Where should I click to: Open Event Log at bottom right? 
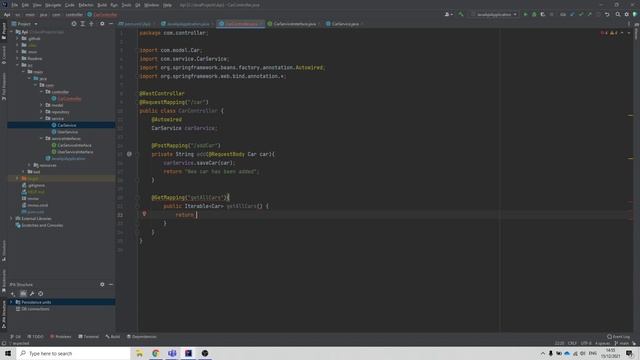point(618,337)
